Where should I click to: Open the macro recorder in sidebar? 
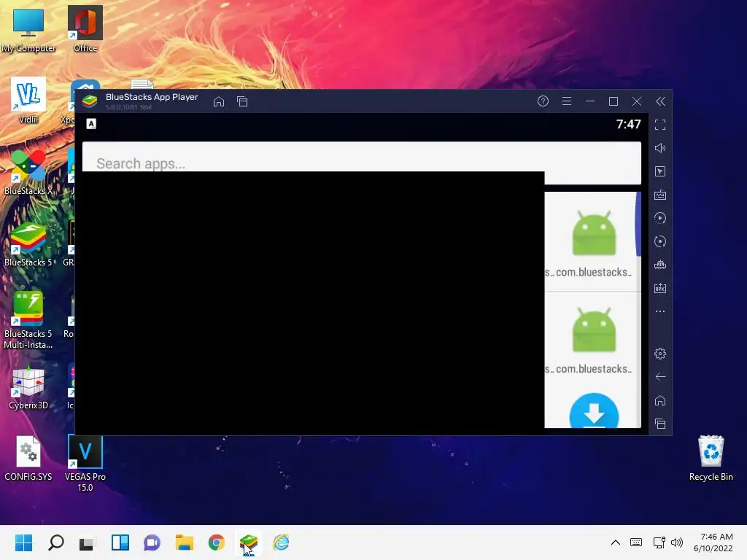pyautogui.click(x=660, y=218)
